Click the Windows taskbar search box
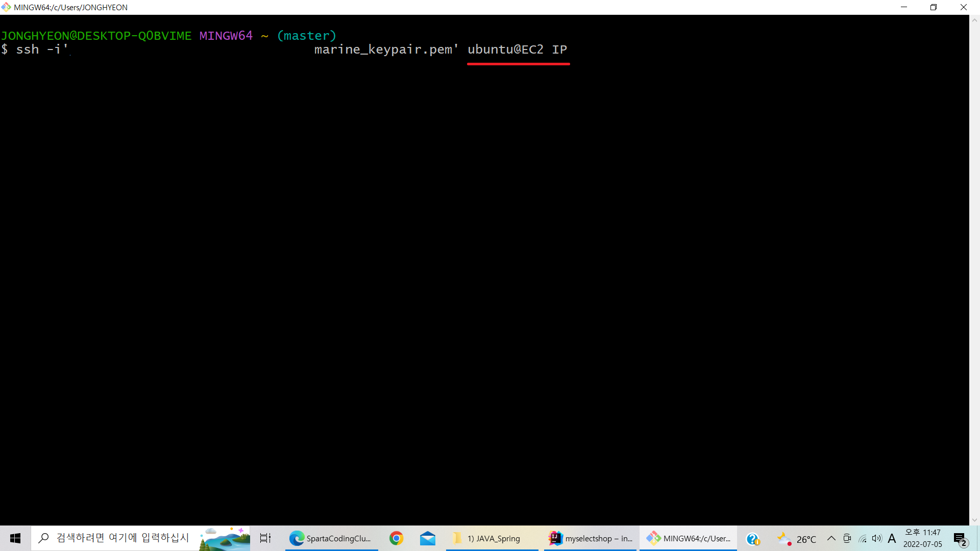 pyautogui.click(x=122, y=538)
